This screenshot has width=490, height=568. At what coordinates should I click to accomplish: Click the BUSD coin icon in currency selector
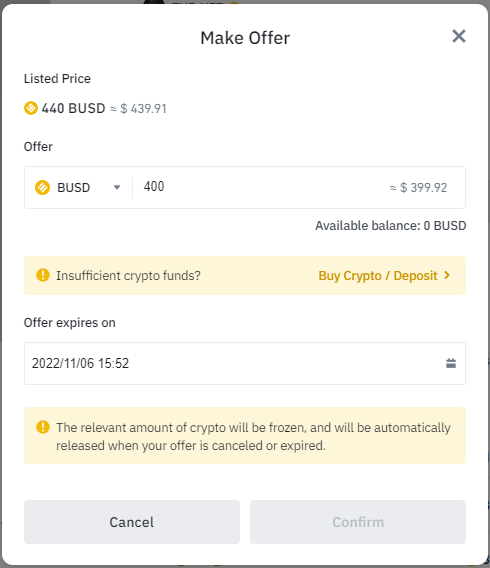[x=42, y=187]
